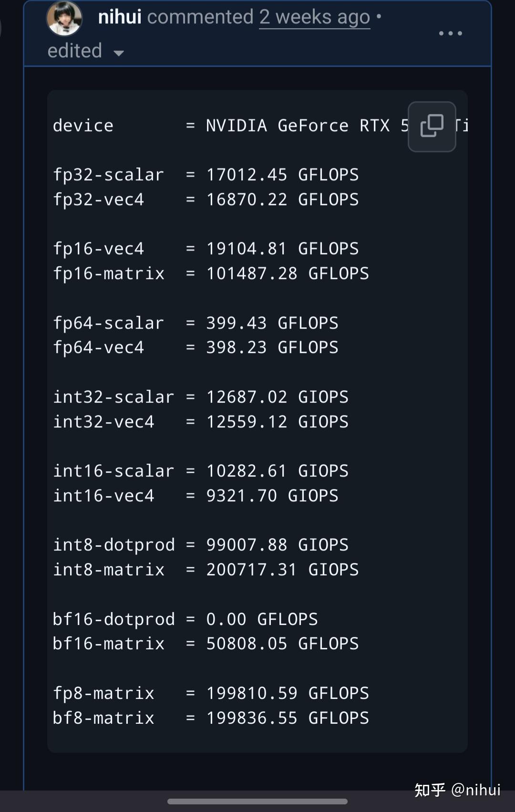515x812 pixels.
Task: Open the "2 weeks ago" timestamp link
Action: pos(314,18)
